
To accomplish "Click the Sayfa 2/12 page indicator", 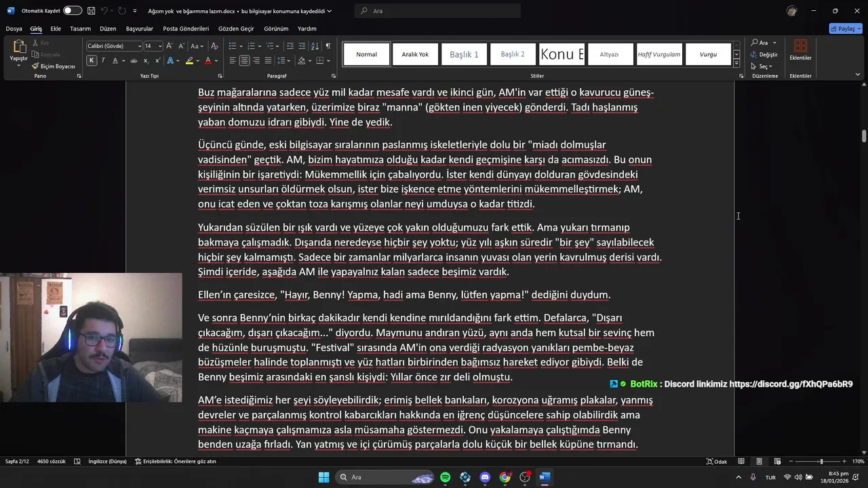I will 17,462.
